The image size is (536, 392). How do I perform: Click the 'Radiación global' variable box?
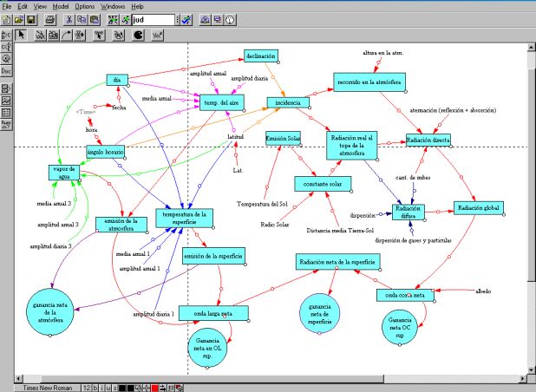click(x=477, y=208)
